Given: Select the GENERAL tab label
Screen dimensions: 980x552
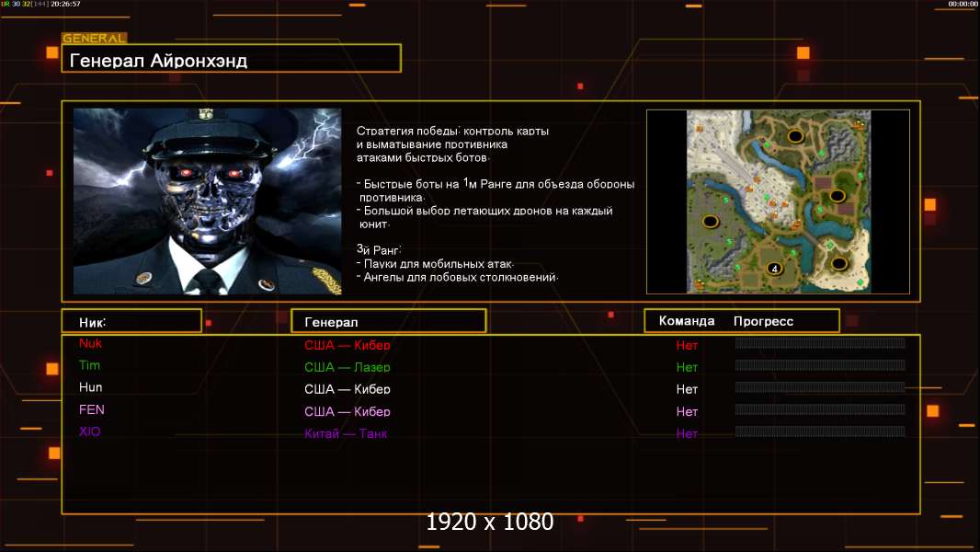Looking at the screenshot, I should 94,39.
